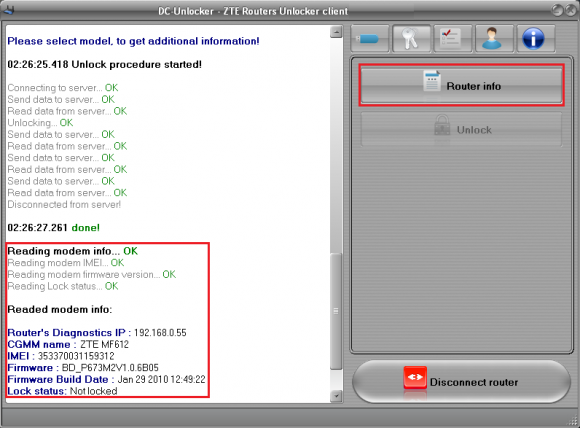Viewport: 580px width, 428px height.
Task: Click 'Reading modem firmware version' log line
Action: point(92,274)
